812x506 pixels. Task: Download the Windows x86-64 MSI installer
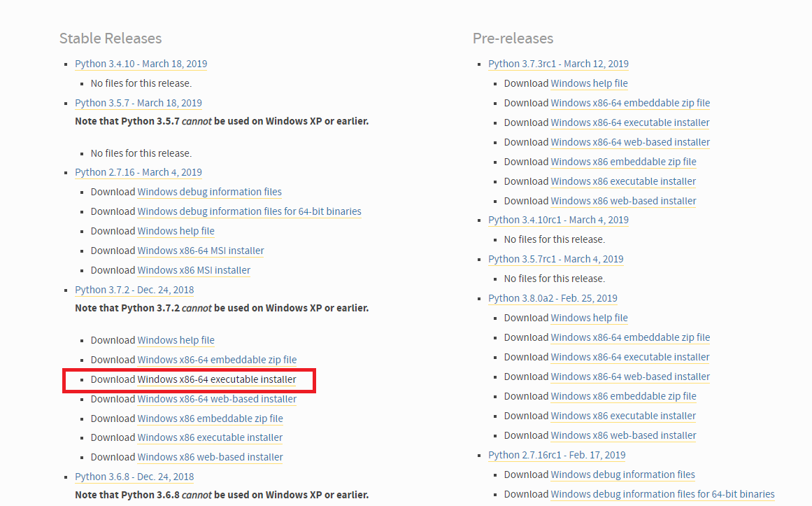tap(201, 251)
